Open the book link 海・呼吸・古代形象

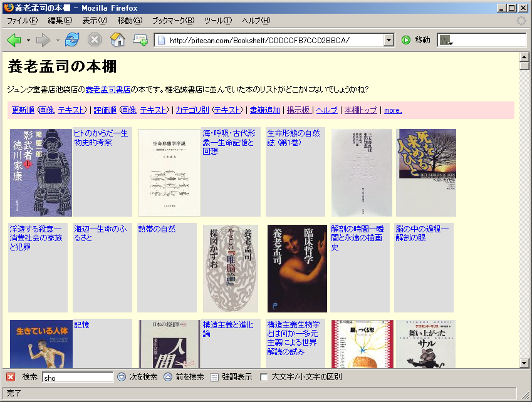[229, 142]
